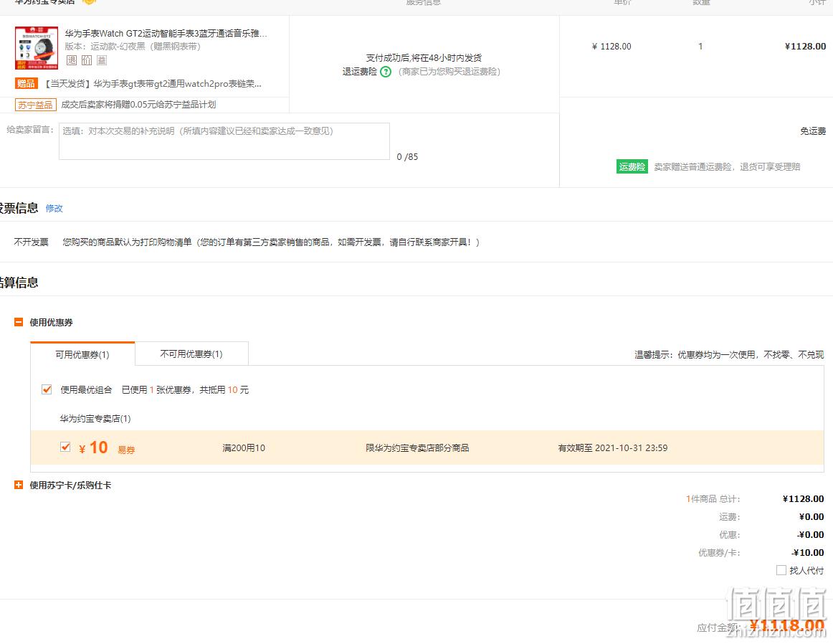
Task: Click the 苏宁益品 charity label
Action: click(36, 105)
